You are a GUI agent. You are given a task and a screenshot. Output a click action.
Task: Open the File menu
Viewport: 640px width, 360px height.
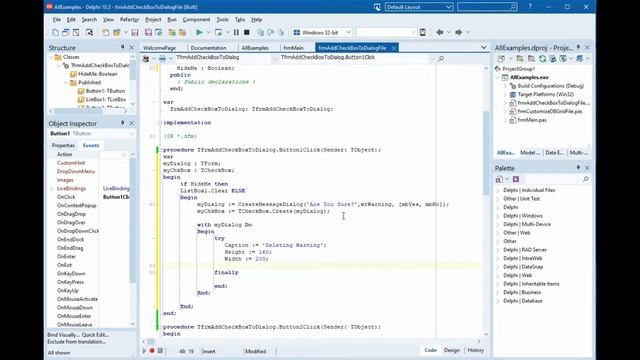pyautogui.click(x=56, y=20)
